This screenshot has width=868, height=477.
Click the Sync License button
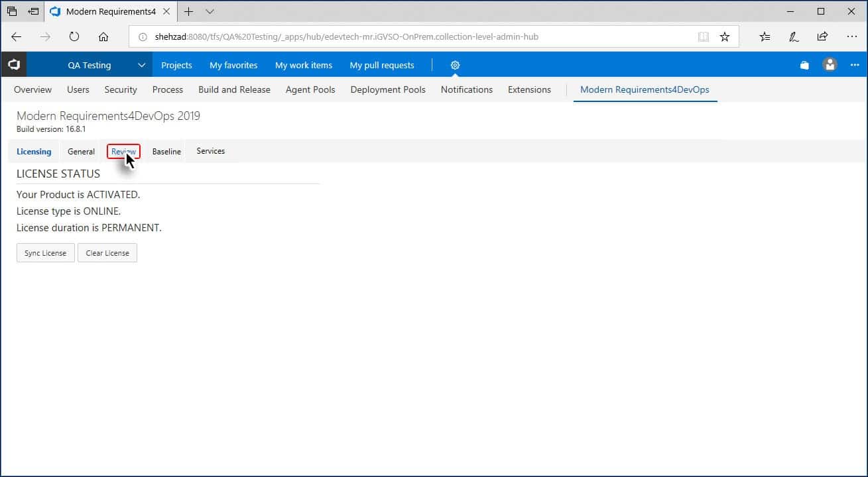pos(46,253)
